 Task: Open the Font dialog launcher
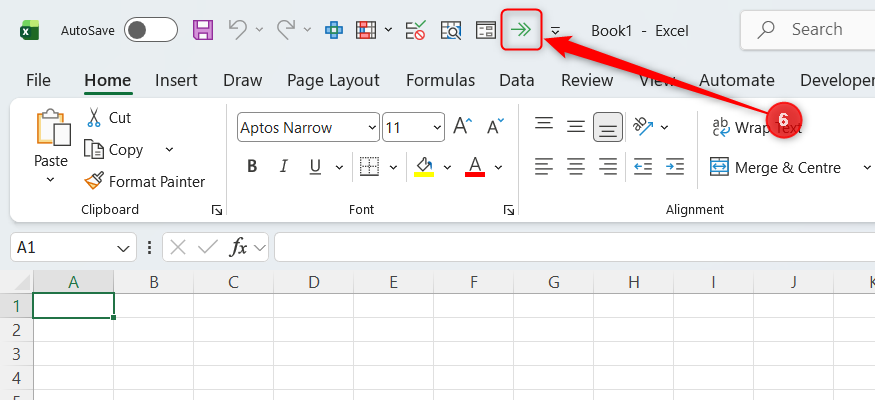coord(508,210)
